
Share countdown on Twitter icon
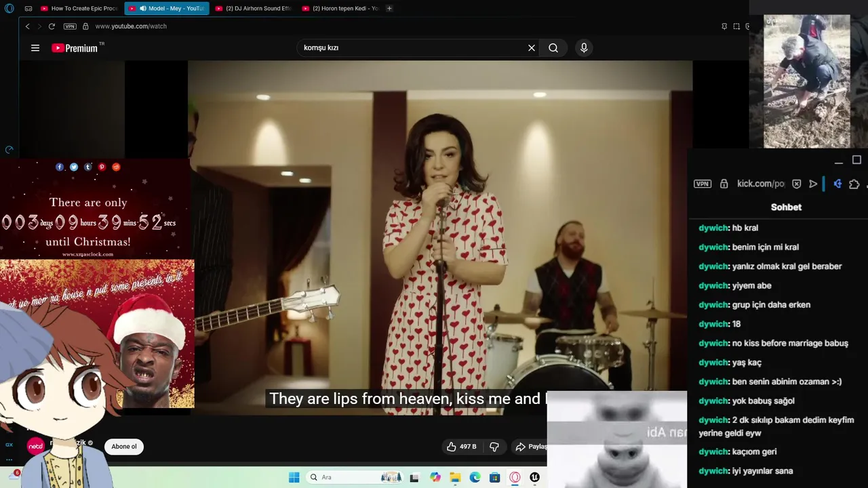[x=74, y=167]
